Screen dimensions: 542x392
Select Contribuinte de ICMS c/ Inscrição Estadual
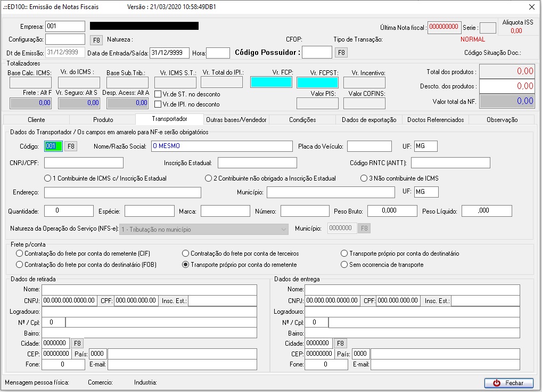coord(48,178)
